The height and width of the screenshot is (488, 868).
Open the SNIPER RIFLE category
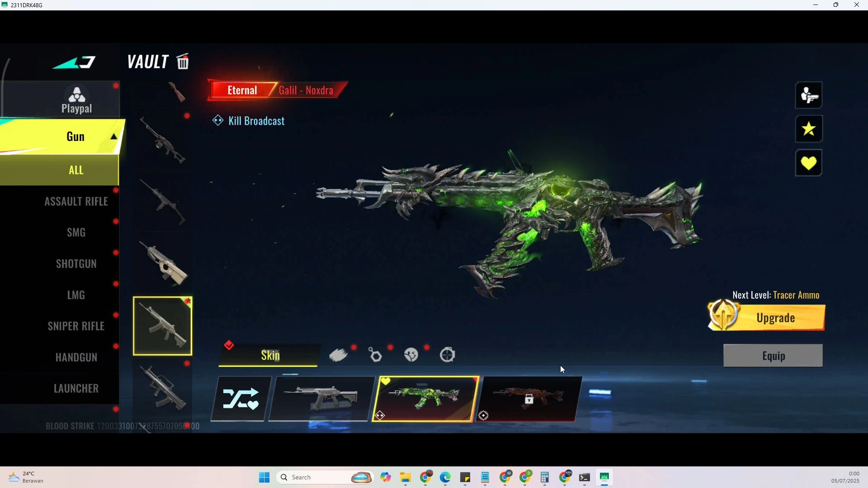click(x=76, y=326)
